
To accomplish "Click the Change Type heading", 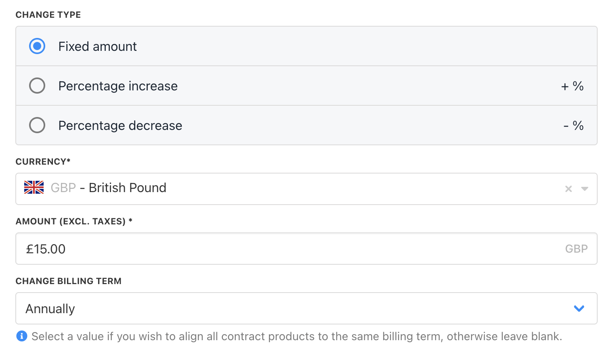I will coord(48,15).
